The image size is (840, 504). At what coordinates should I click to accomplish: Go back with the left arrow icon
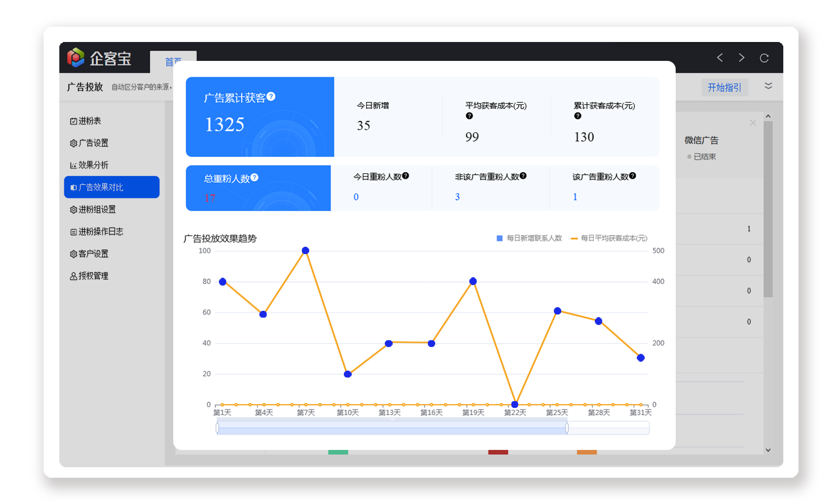click(x=720, y=58)
